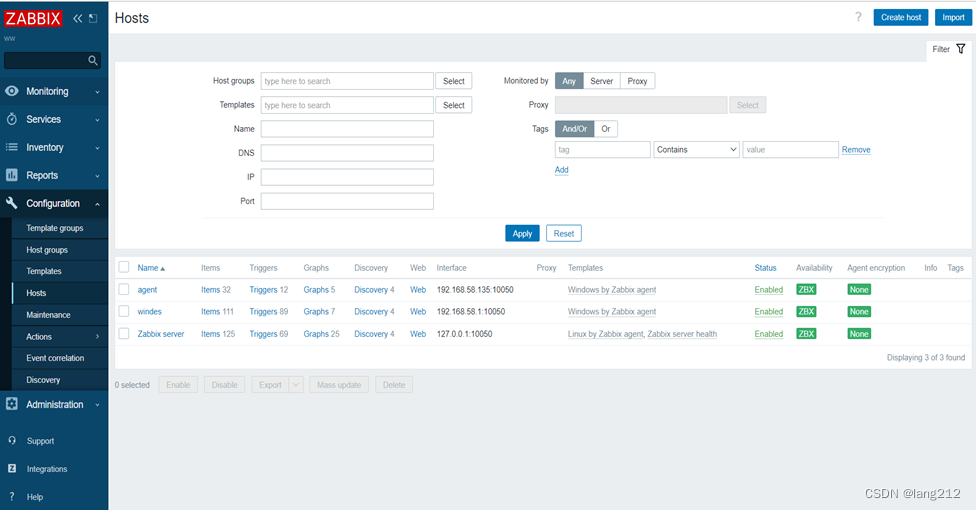Click the IP filter input field

coord(347,177)
